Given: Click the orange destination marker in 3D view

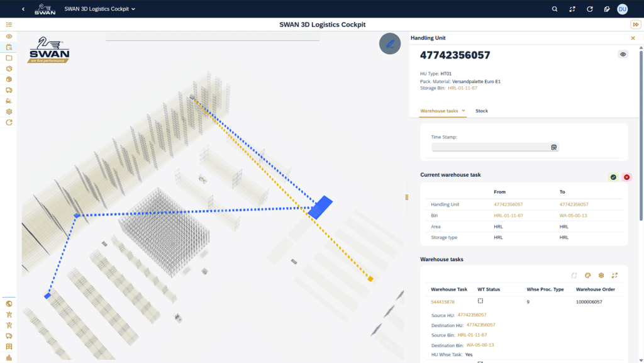Looking at the screenshot, I should 370,279.
